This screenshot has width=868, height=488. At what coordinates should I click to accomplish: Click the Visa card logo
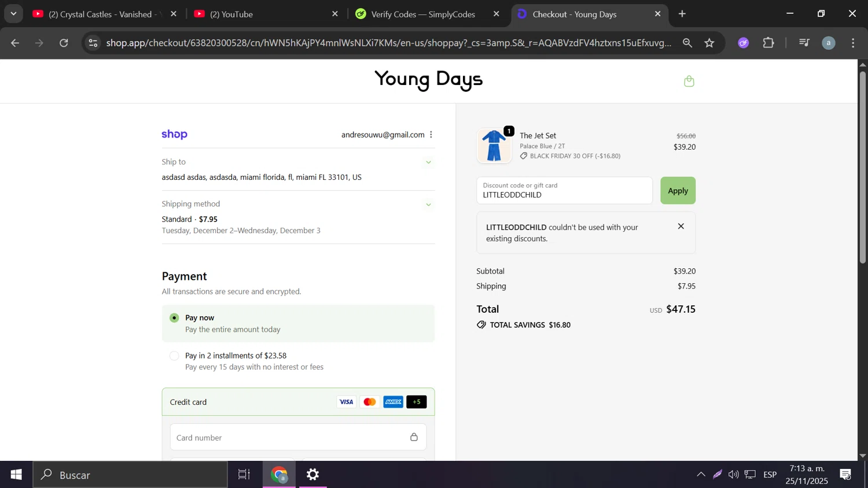(x=346, y=402)
